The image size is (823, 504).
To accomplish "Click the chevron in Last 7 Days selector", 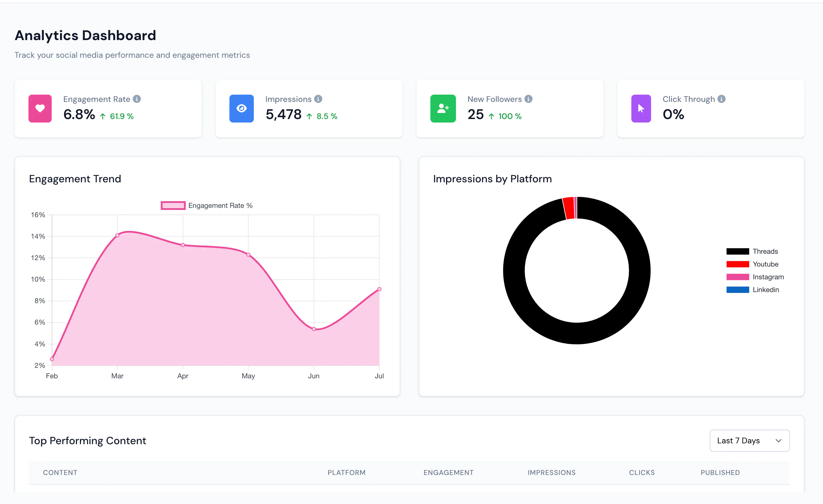I will tap(778, 441).
